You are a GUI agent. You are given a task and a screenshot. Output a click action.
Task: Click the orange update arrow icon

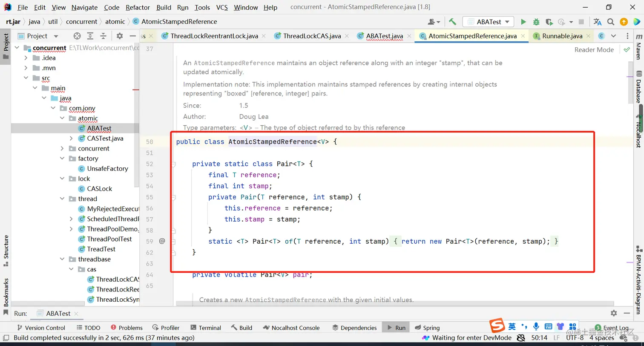pyautogui.click(x=624, y=22)
